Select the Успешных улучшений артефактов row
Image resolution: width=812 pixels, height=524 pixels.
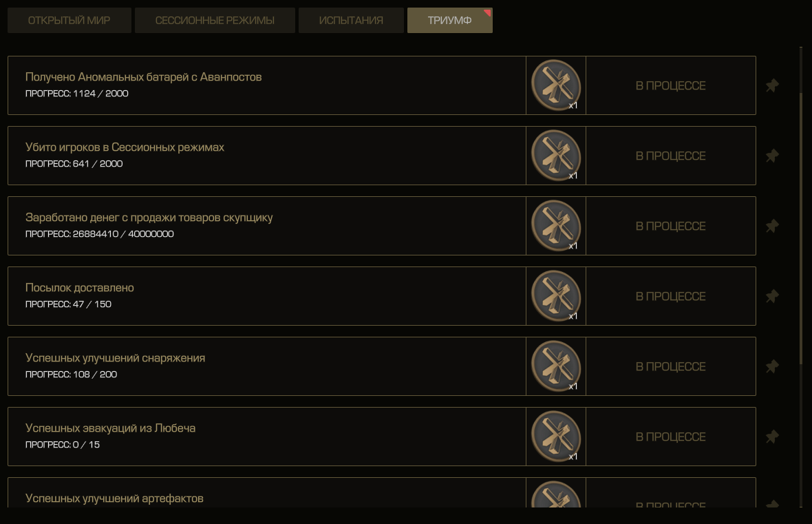[x=382, y=492]
